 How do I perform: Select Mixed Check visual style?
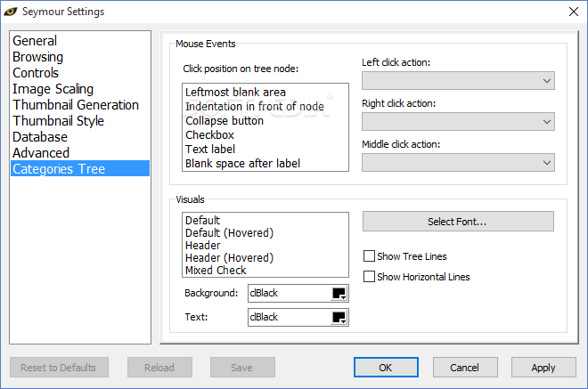tap(265, 271)
